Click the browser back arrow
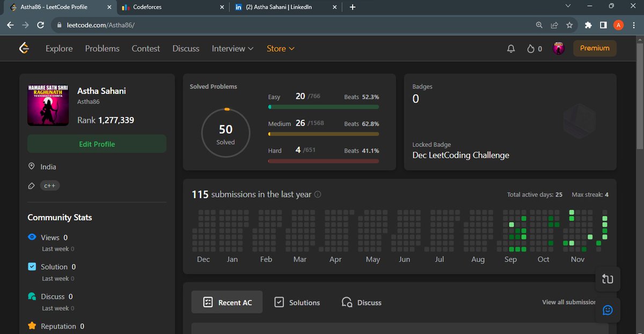Screen dimensions: 644x334 [x=10, y=25]
